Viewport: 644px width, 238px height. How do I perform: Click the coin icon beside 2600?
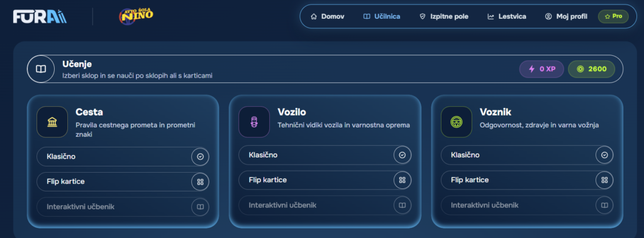[580, 69]
